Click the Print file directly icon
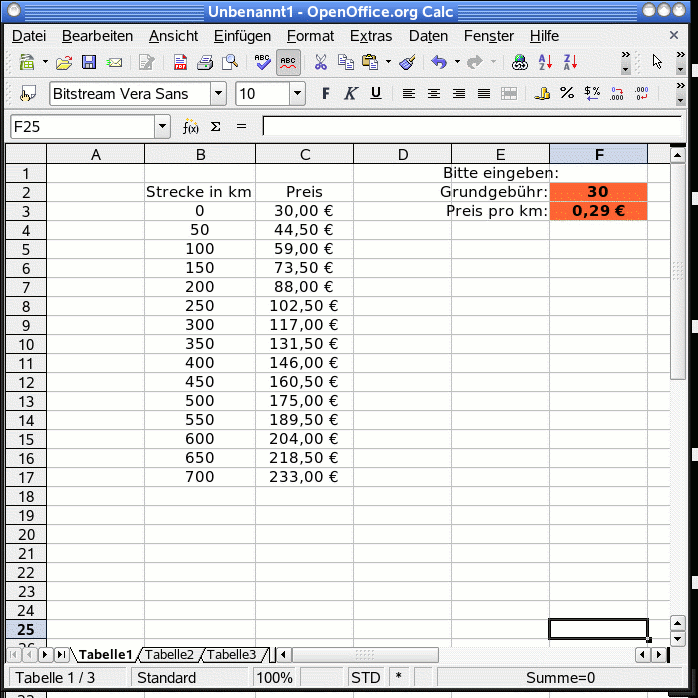 [x=205, y=62]
